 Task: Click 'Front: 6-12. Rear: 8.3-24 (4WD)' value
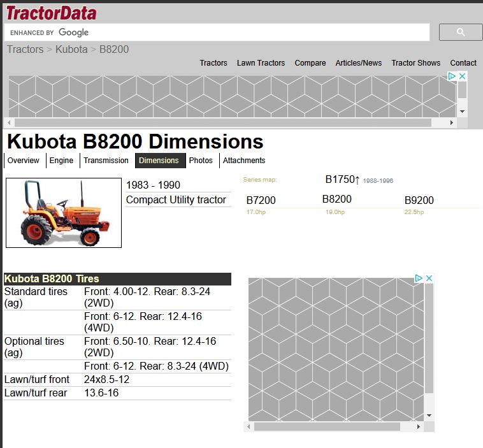tap(157, 366)
